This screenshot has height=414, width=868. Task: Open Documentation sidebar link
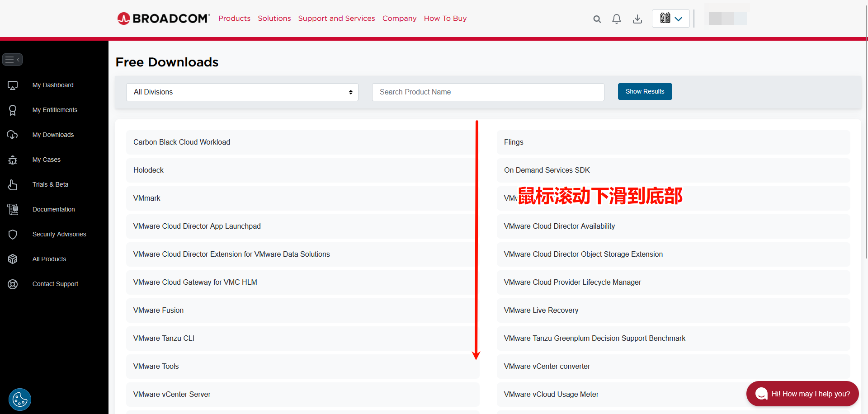click(53, 209)
